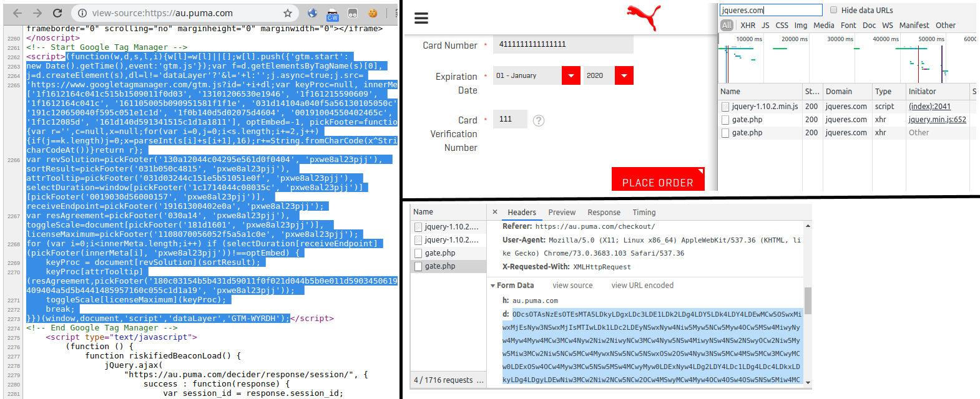Click the Card Number input field
980x399 pixels.
(x=563, y=44)
